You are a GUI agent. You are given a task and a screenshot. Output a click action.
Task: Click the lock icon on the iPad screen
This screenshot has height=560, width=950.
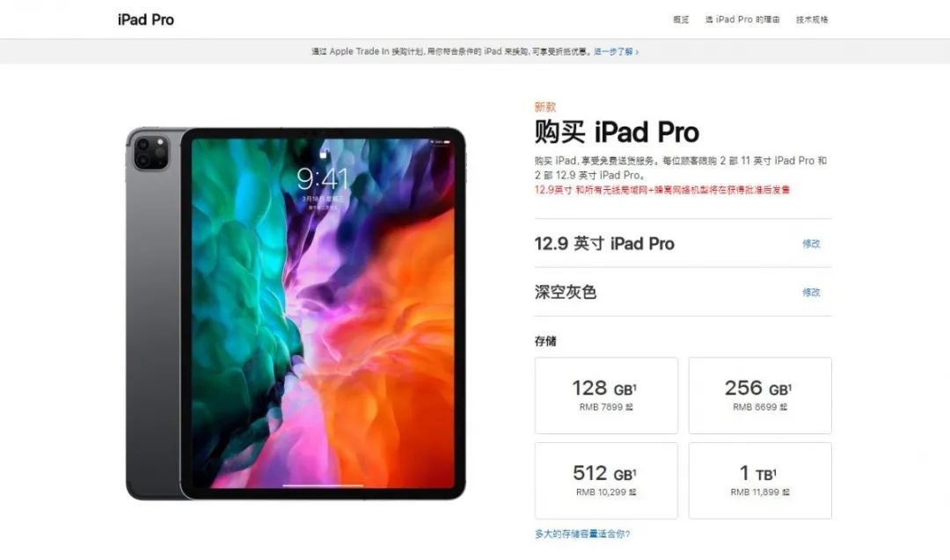pos(324,153)
